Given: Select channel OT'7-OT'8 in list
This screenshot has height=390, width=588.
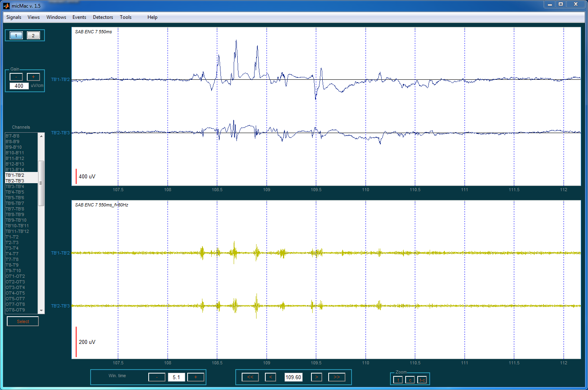Looking at the screenshot, I should pyautogui.click(x=21, y=304).
